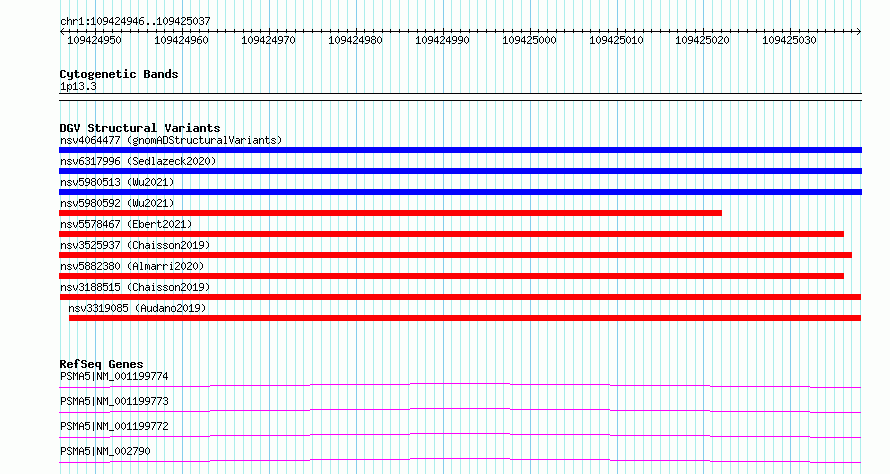This screenshot has width=890, height=474.
Task: Open variant nsv5578467 Ebert2021 label
Action: click(126, 224)
